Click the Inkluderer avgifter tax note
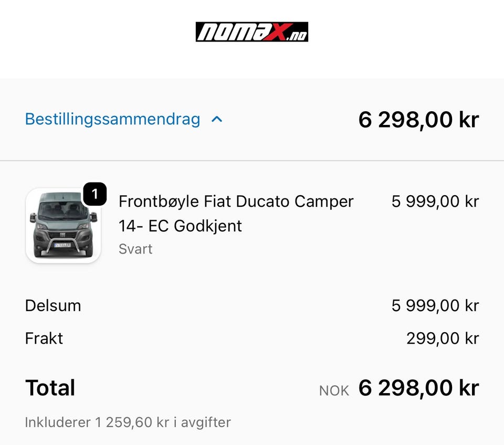The width and height of the screenshot is (504, 445). coord(128,422)
